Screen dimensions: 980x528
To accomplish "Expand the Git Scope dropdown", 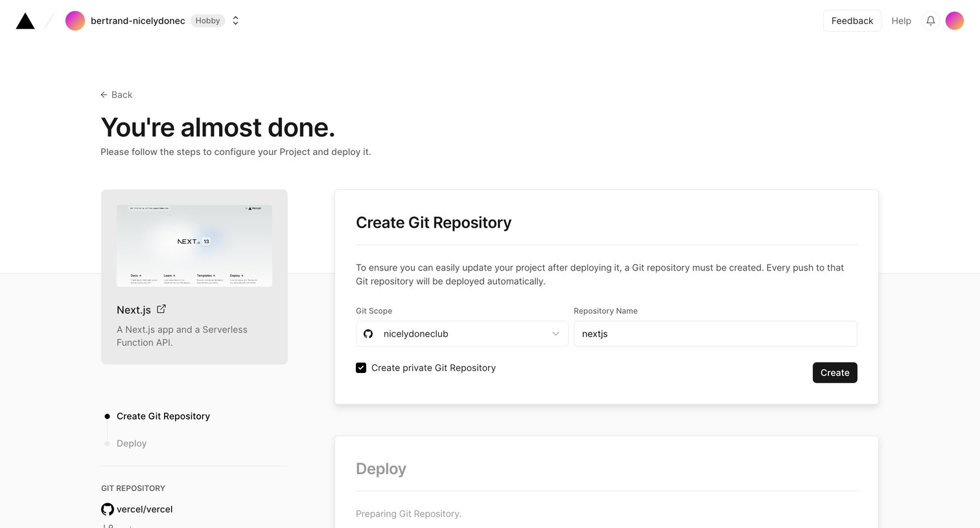I will [x=462, y=333].
